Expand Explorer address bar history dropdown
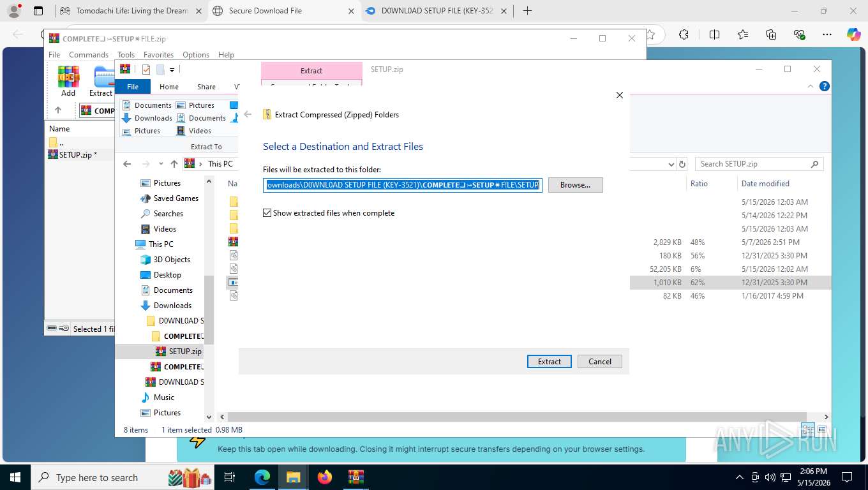The height and width of the screenshot is (490, 868). 671,164
